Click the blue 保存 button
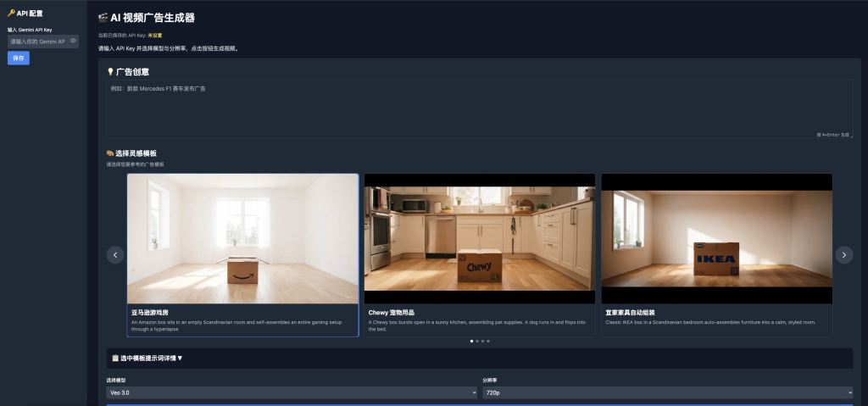The height and width of the screenshot is (406, 868). [x=19, y=58]
